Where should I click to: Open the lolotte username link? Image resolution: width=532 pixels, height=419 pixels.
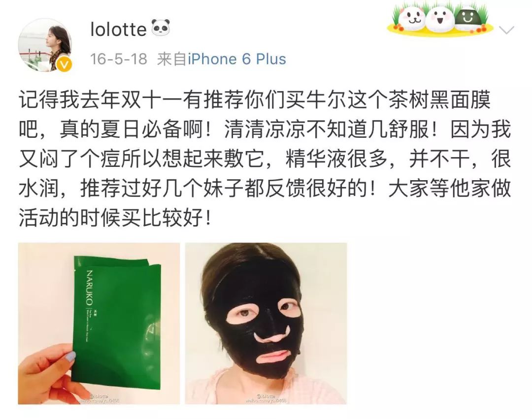tap(118, 29)
